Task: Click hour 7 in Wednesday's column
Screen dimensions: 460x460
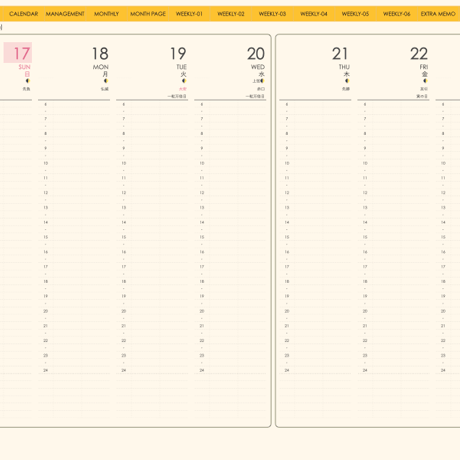Action: tap(202, 119)
